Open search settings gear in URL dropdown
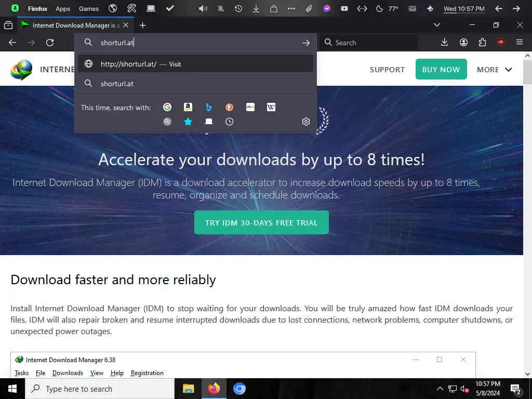Viewport: 532px width, 399px height. pyautogui.click(x=306, y=122)
